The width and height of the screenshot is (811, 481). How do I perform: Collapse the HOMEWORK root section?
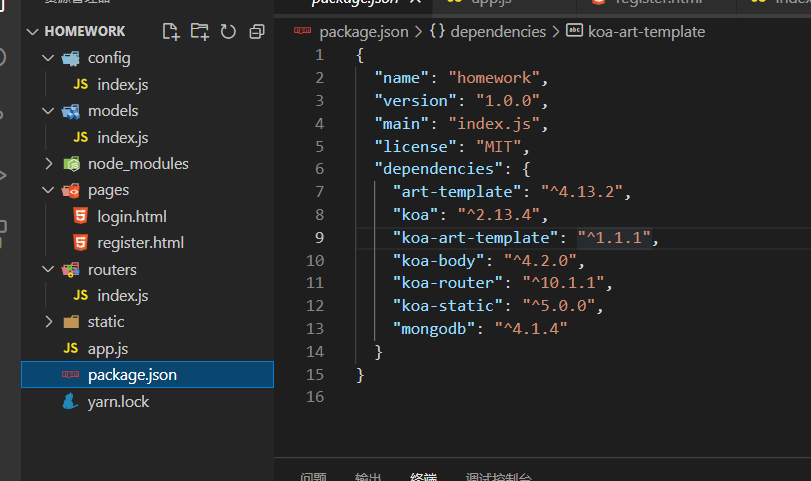point(33,32)
